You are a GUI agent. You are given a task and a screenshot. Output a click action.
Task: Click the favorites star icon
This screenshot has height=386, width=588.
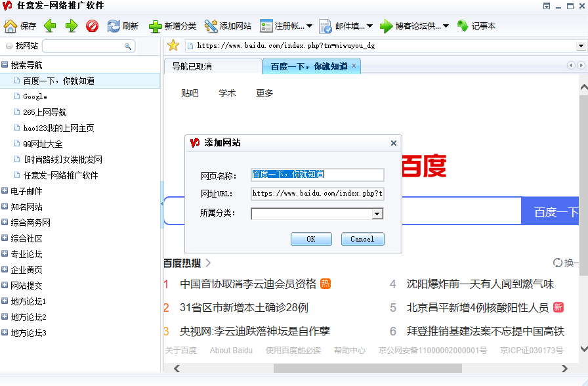pyautogui.click(x=173, y=45)
